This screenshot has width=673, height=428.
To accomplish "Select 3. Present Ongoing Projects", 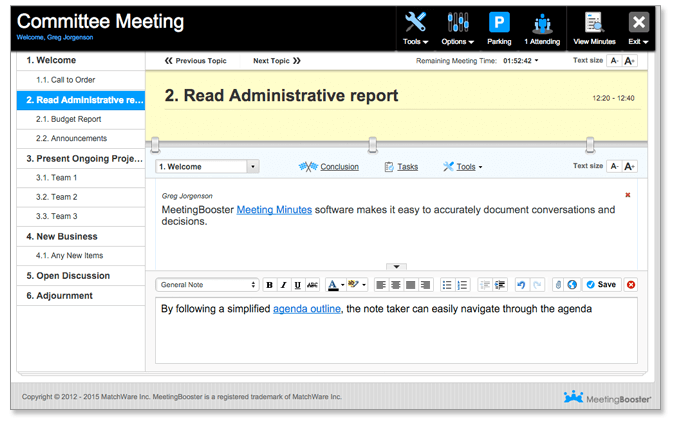I will tap(81, 159).
